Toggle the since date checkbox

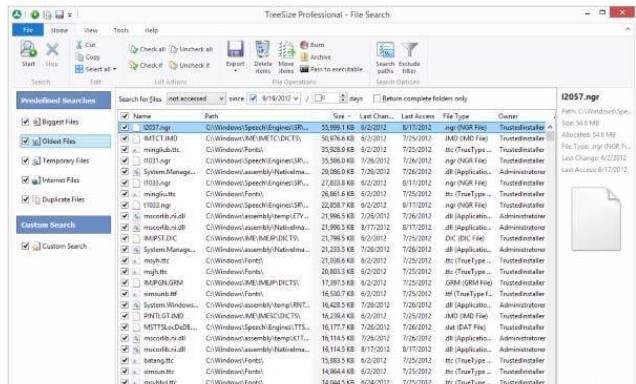253,99
